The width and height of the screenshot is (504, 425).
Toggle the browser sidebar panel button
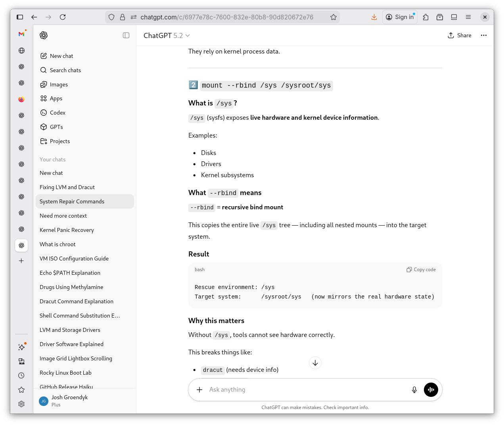point(20,17)
